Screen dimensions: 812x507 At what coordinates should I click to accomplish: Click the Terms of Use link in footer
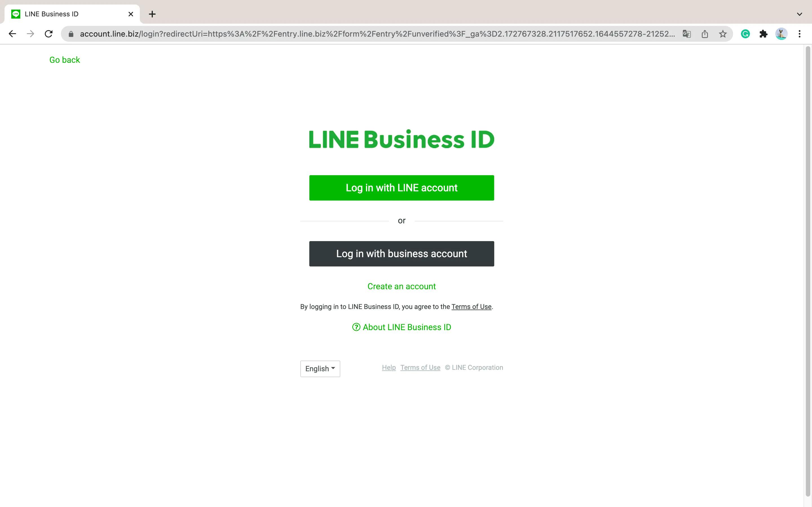pos(420,367)
